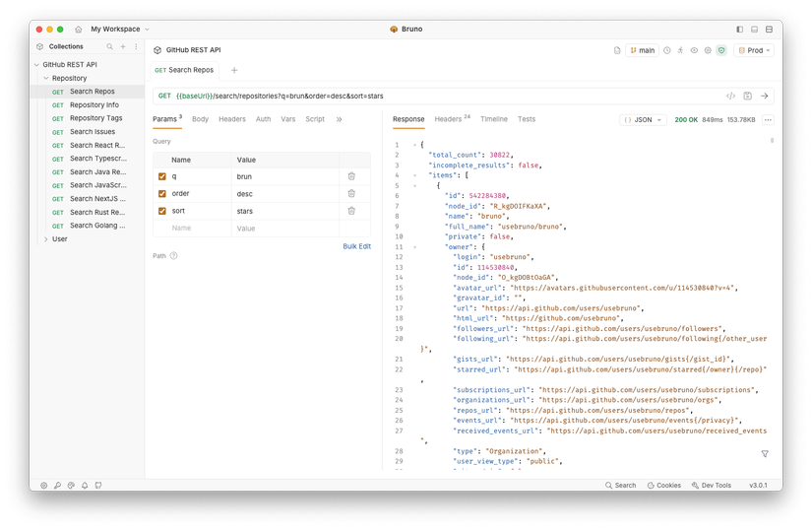Open the collection runner icon
This screenshot has width=812, height=530.
pyautogui.click(x=680, y=50)
